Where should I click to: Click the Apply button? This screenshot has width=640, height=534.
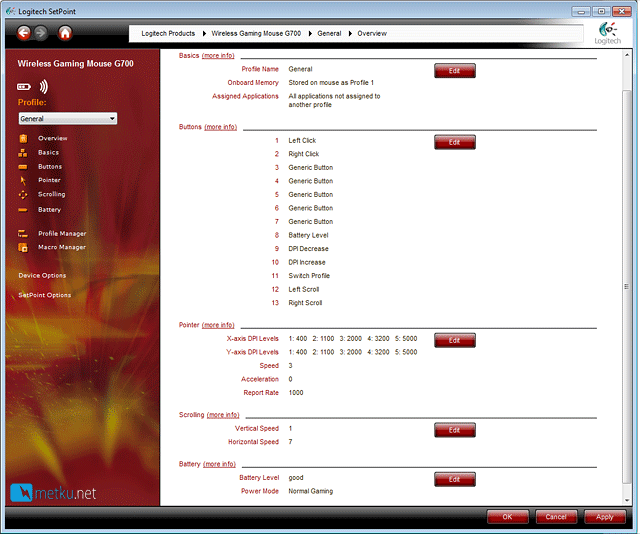(x=604, y=517)
